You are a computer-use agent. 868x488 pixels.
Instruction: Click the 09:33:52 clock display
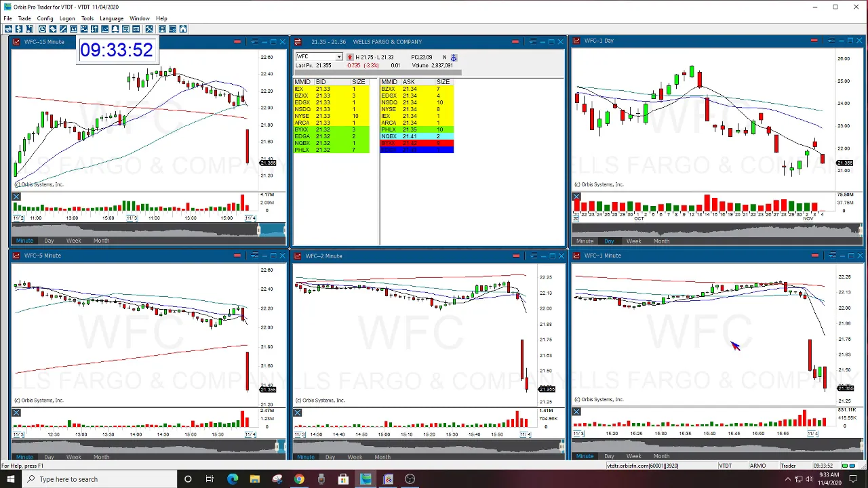pos(117,50)
